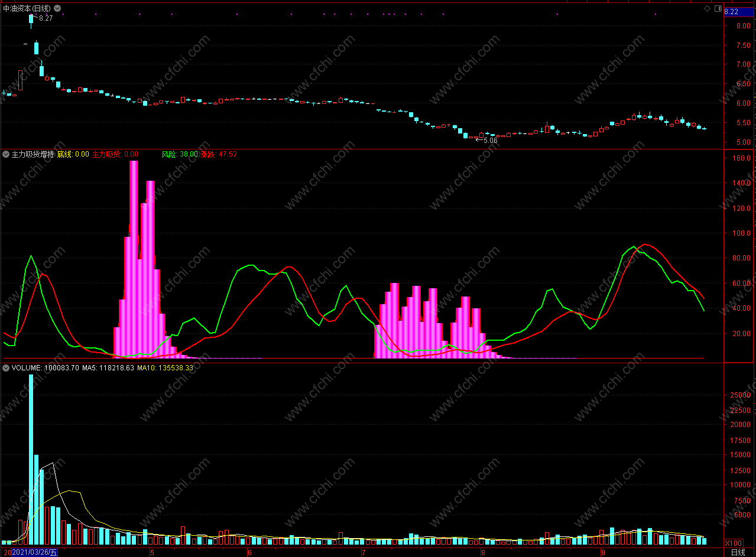Screen dimensions: 756x557
Task: Toggle the side panel icon at top right
Action: 718,9
